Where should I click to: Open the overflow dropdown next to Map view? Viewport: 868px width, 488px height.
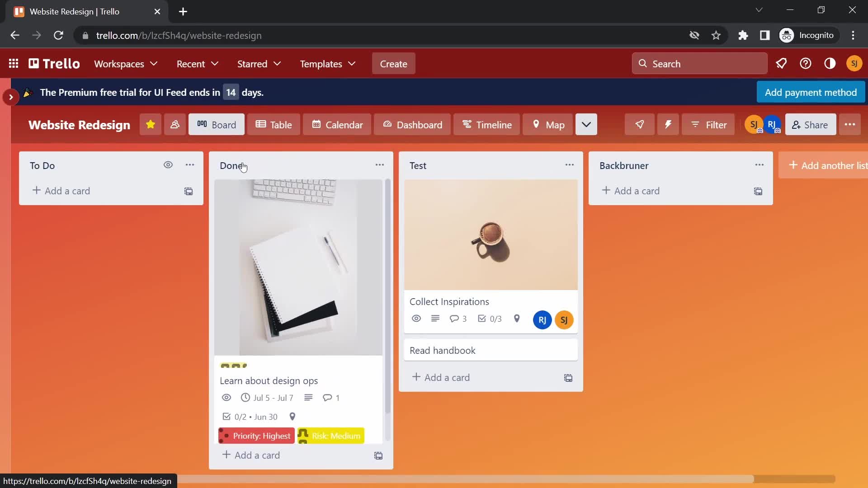coord(586,125)
